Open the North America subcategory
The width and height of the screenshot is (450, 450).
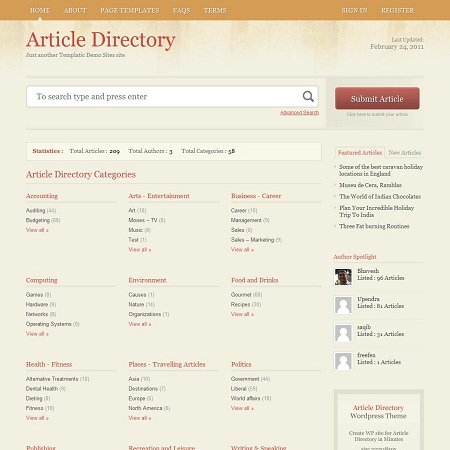[x=145, y=408]
